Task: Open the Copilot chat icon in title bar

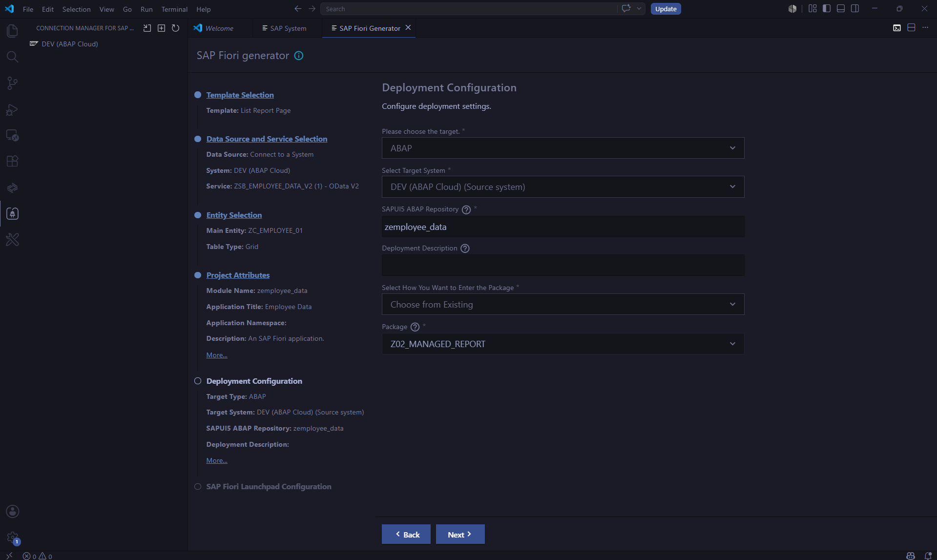Action: (x=626, y=9)
